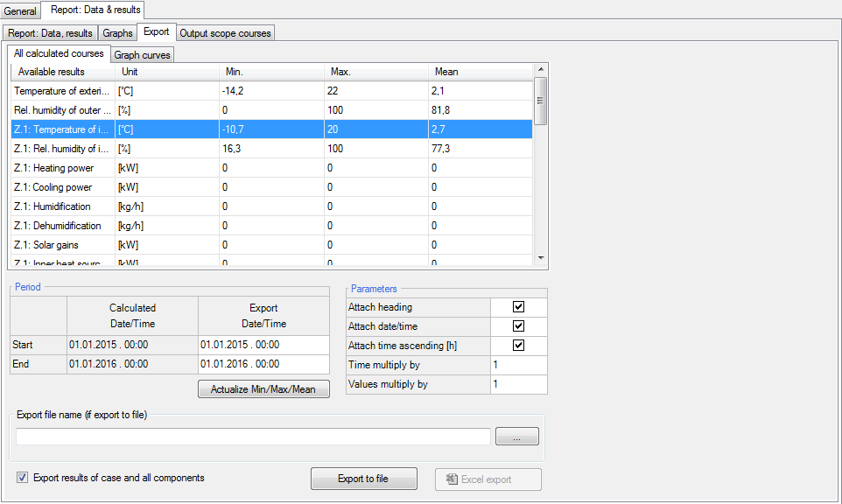842x504 pixels.
Task: Select the Z.1: Heating power row
Action: (61, 168)
